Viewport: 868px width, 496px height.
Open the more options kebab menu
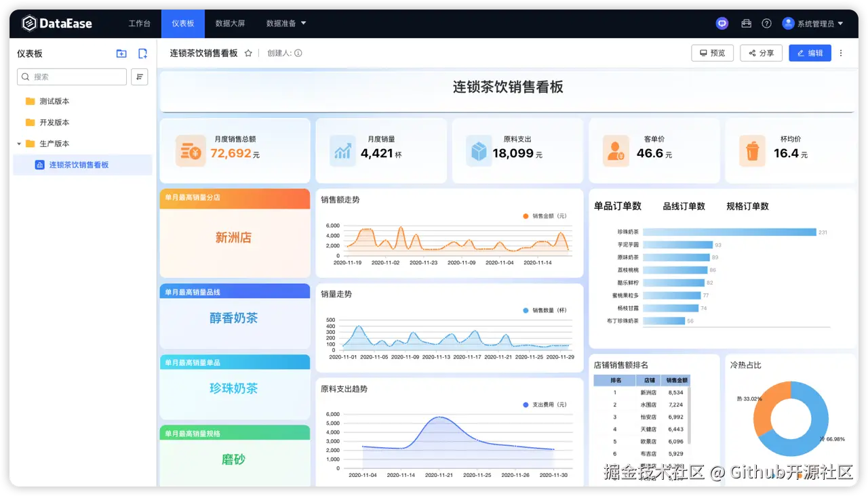click(841, 53)
